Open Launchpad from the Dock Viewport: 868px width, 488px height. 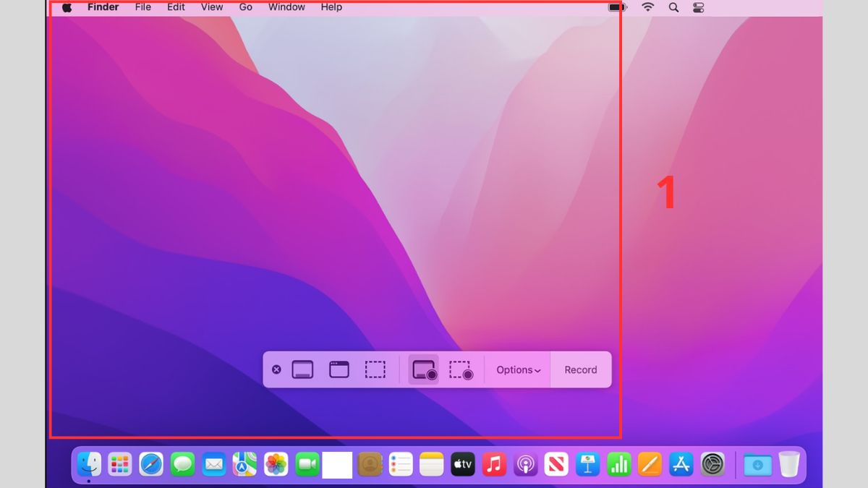(119, 465)
